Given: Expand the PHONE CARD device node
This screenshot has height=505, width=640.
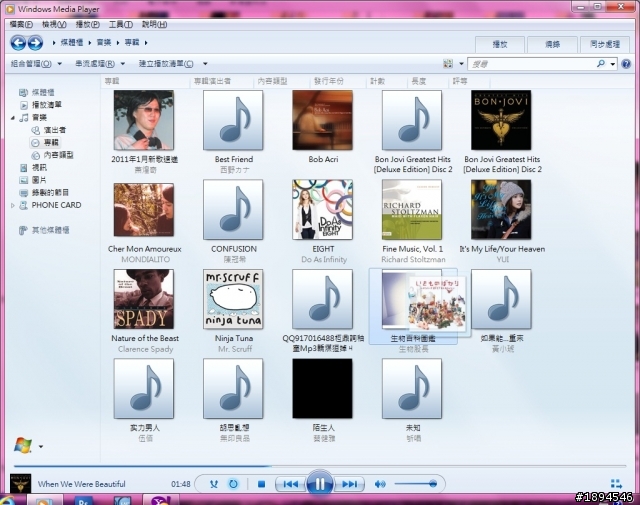Looking at the screenshot, I should coord(13,205).
